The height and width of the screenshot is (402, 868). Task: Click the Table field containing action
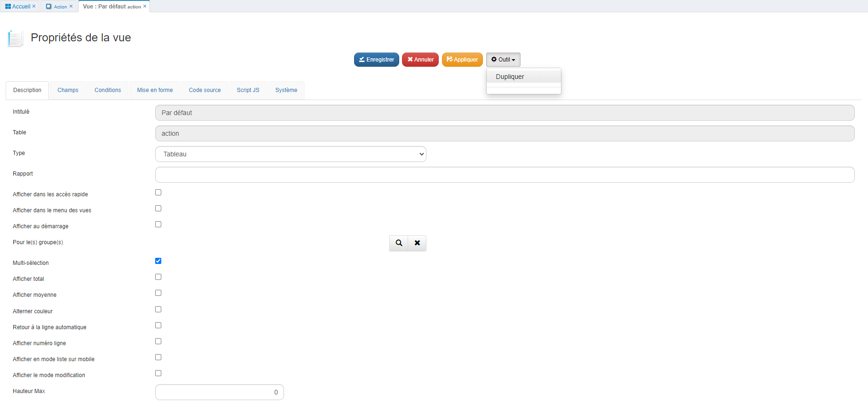(505, 133)
